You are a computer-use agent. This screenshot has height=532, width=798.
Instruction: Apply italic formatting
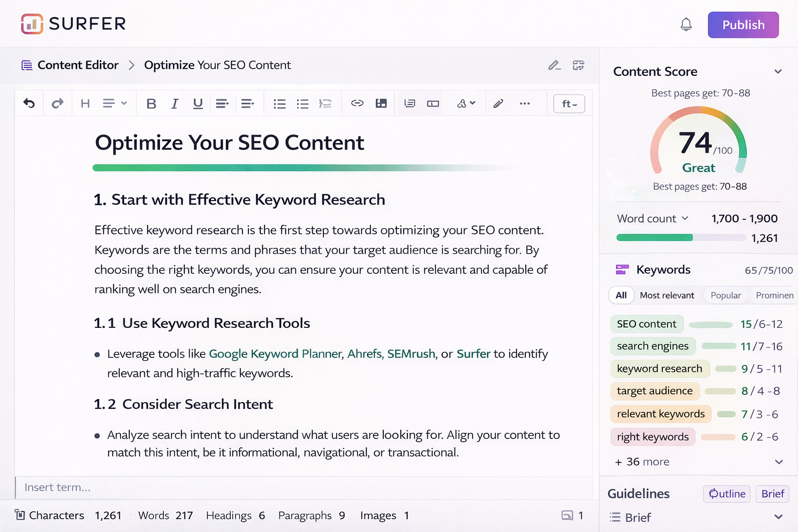pos(175,103)
